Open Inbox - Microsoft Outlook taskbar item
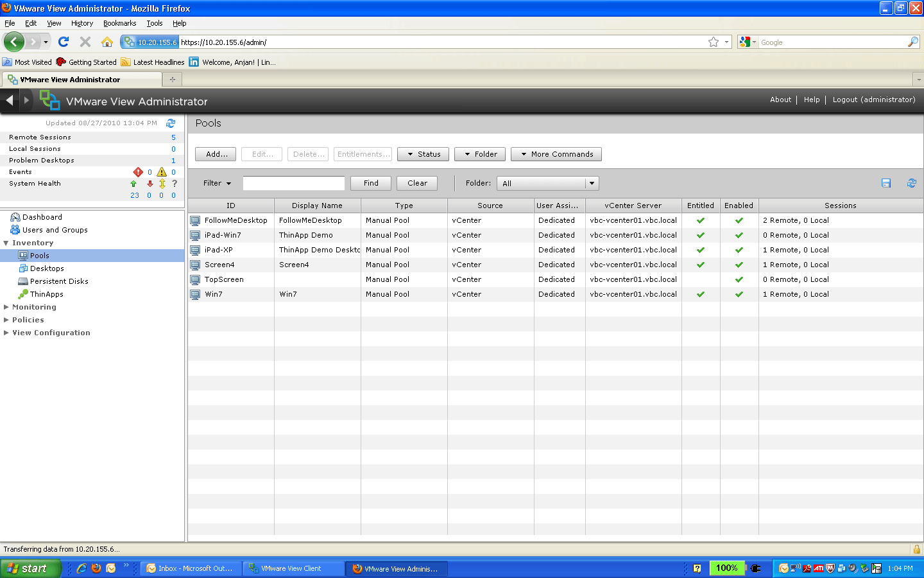 [x=191, y=568]
